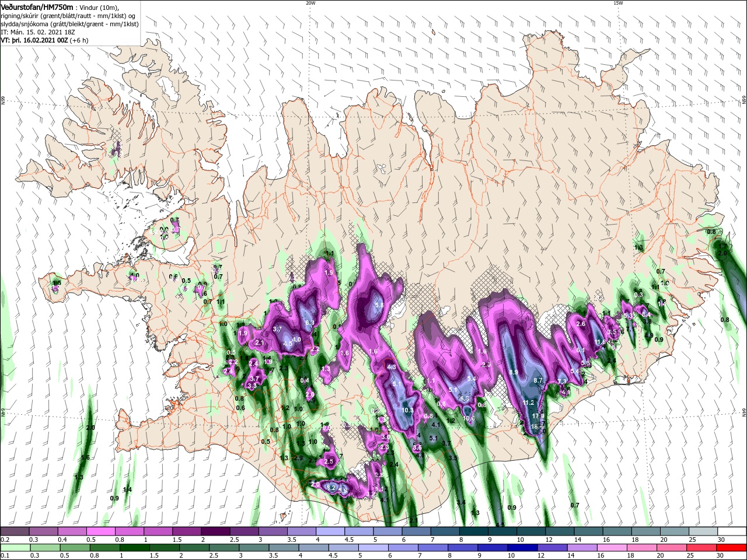Click the 'slydda/snjókoma' legend description line
Screen dimensions: 747x560
tap(69, 24)
